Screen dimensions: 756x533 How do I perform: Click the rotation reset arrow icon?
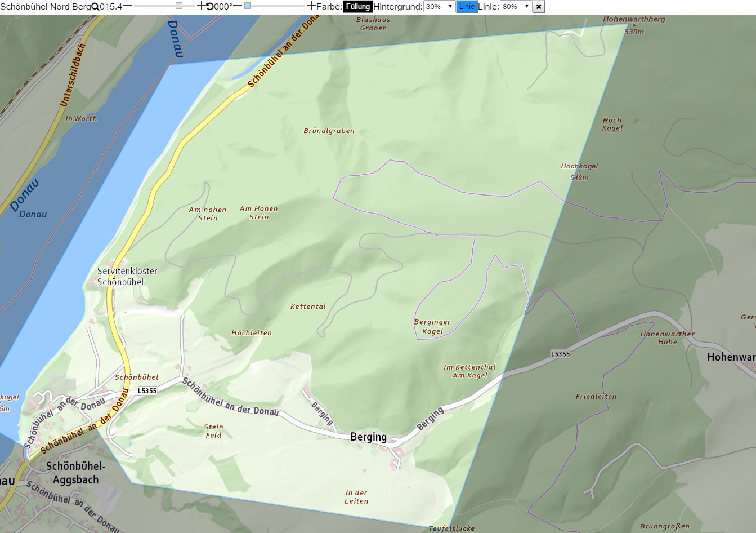point(210,7)
